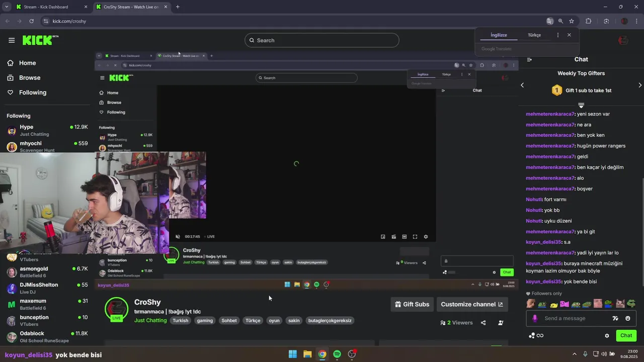Enter fullscreen in the video player
Viewport: 644px width, 362px height.
tap(415, 237)
